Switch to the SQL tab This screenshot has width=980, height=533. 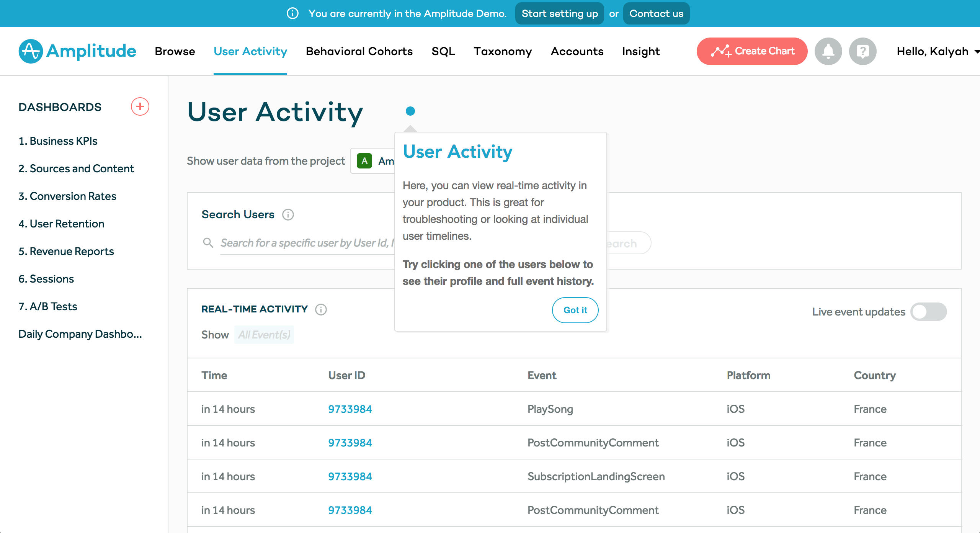pos(443,51)
